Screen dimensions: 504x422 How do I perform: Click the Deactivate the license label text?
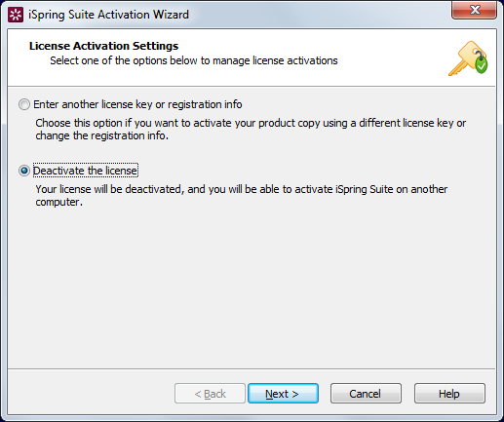(x=86, y=171)
